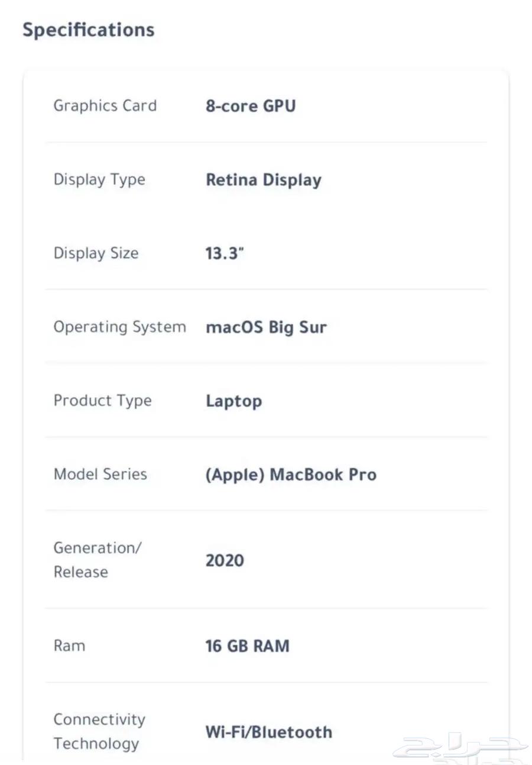Select the Display Type label
The width and height of the screenshot is (532, 765).
tap(99, 180)
